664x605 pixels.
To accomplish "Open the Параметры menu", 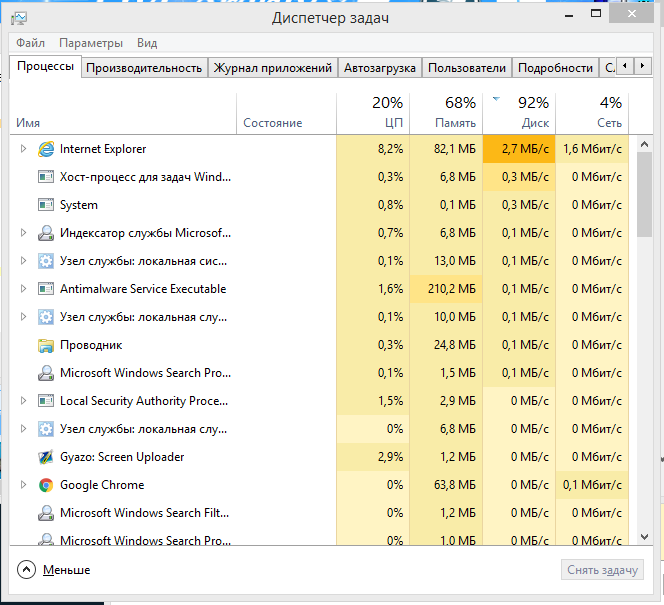I will 91,43.
